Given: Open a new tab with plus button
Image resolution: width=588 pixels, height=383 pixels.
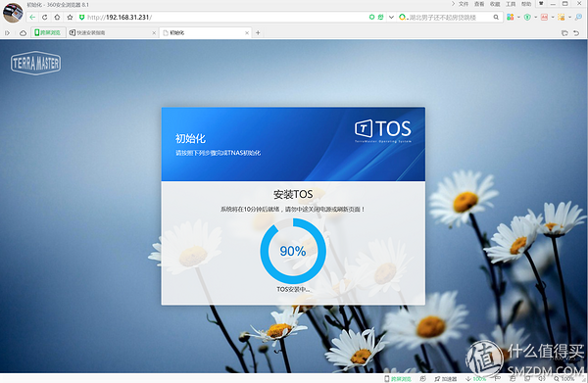Looking at the screenshot, I should coord(258,33).
